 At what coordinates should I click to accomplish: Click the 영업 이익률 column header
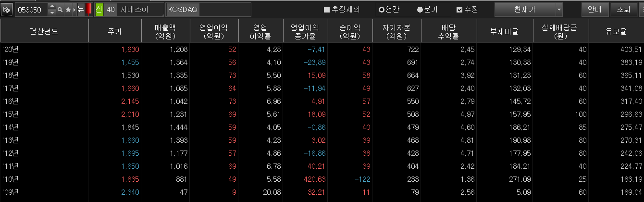tap(260, 32)
